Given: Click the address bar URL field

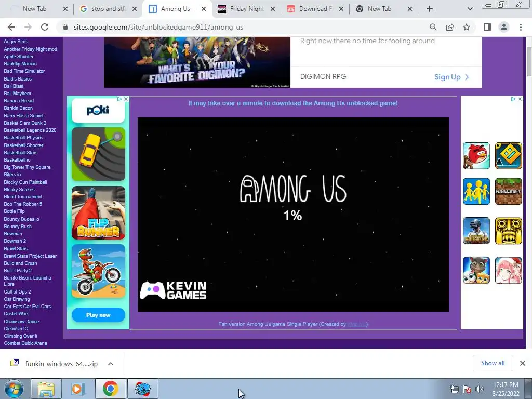Looking at the screenshot, I should 244,27.
